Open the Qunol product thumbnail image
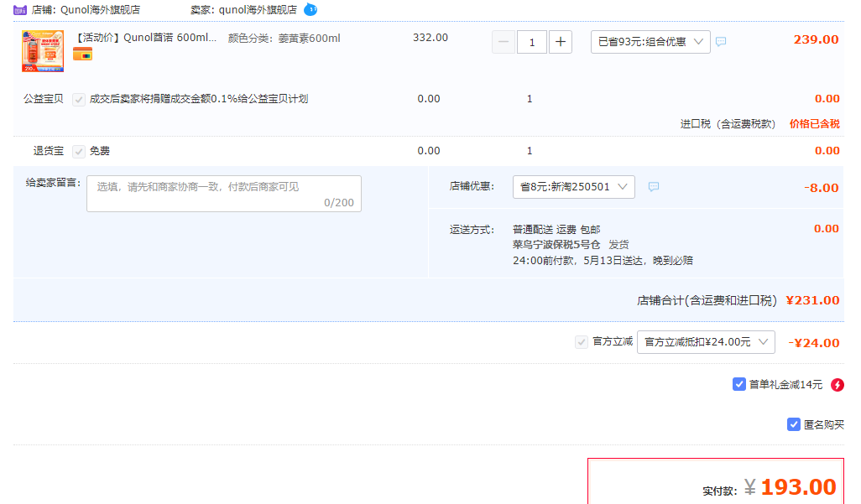 pyautogui.click(x=43, y=51)
